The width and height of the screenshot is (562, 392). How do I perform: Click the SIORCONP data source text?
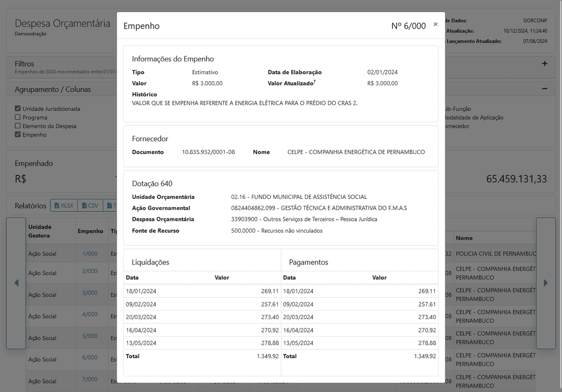535,20
